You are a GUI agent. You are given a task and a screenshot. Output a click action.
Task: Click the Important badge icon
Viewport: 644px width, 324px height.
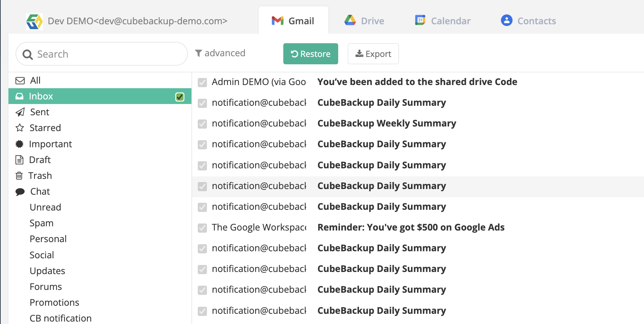coord(19,144)
